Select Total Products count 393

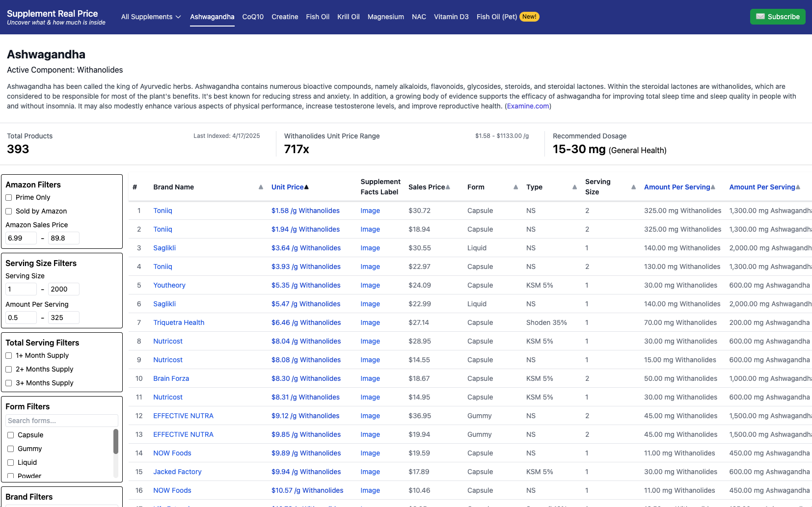[x=18, y=149]
